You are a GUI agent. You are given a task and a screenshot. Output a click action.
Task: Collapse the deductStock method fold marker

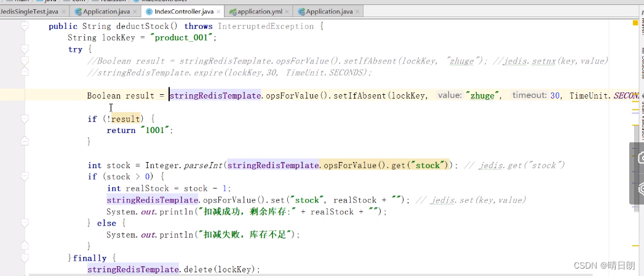click(24, 26)
